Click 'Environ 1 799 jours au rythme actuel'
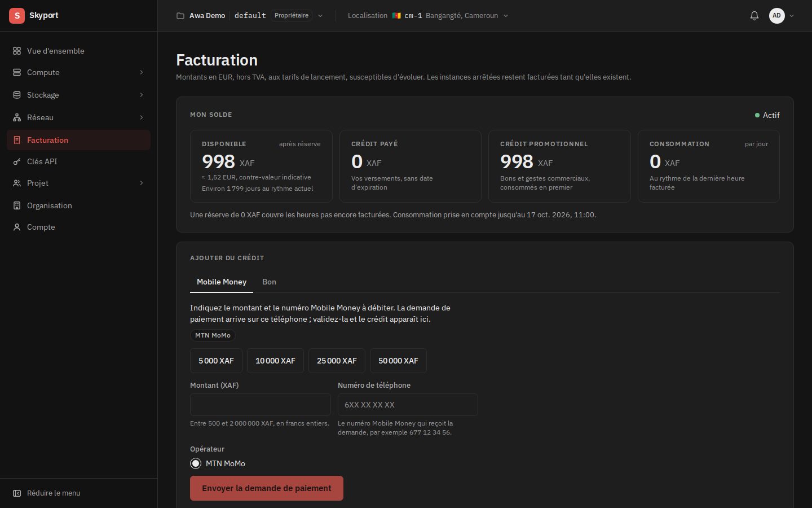This screenshot has width=812, height=508. tap(258, 189)
